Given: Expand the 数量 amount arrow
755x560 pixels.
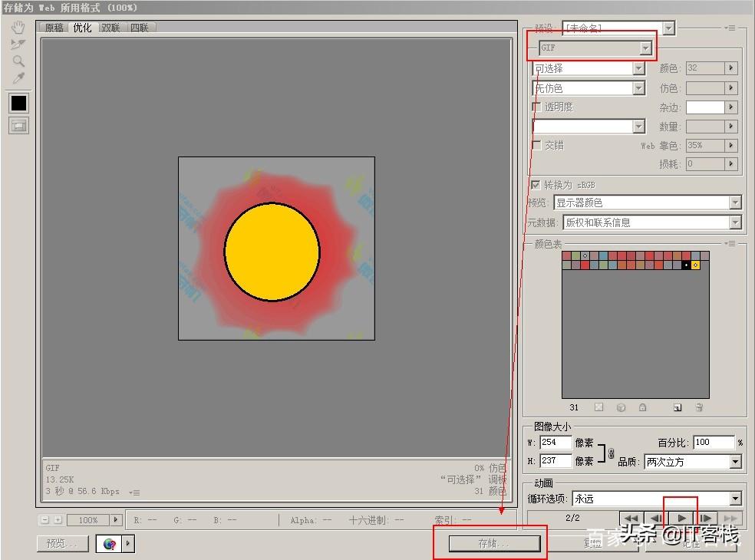Looking at the screenshot, I should pyautogui.click(x=731, y=126).
